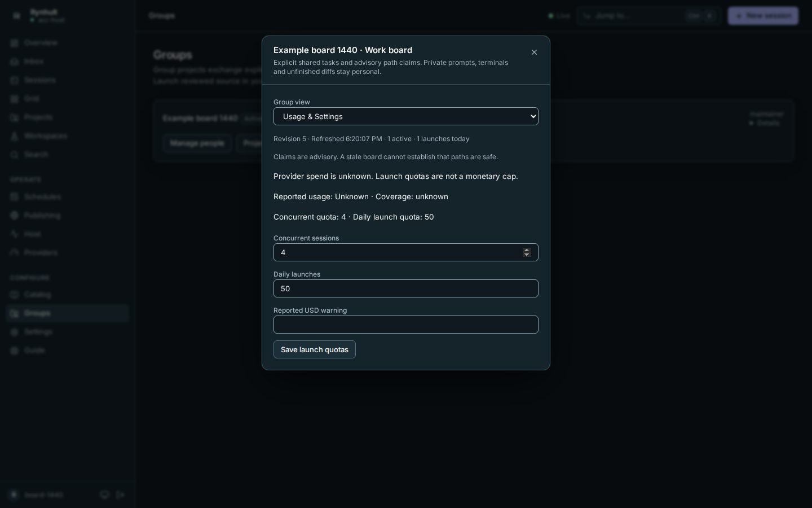Increase the Concurrent sessions stepper value
Image resolution: width=812 pixels, height=508 pixels.
tap(527, 250)
